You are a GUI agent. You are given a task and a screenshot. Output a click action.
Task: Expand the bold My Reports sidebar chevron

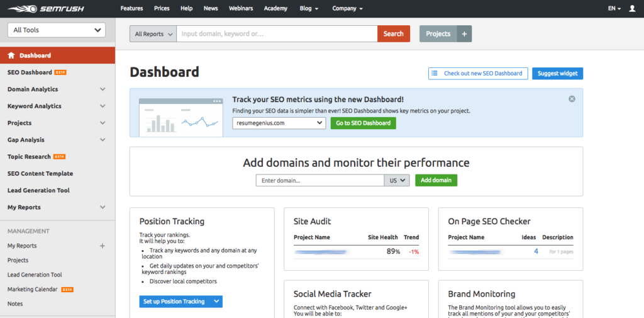[103, 207]
